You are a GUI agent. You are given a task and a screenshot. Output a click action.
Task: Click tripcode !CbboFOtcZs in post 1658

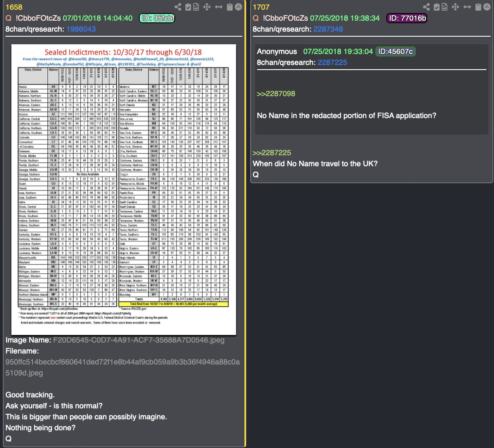pyautogui.click(x=38, y=18)
